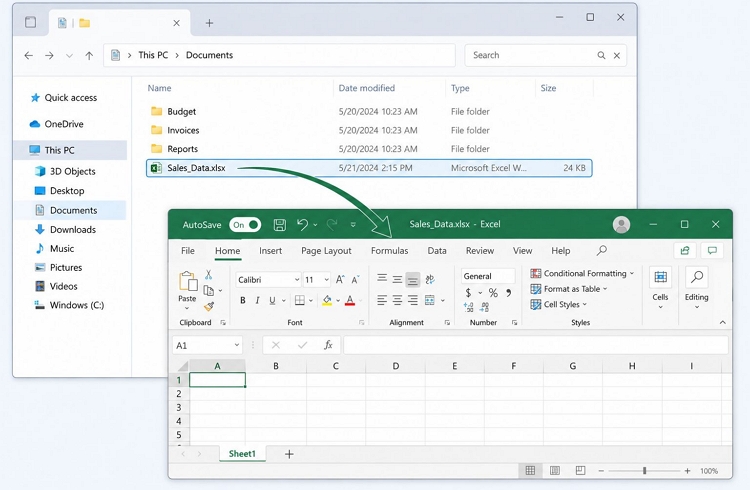This screenshot has height=490, width=750.
Task: Click the File Explorer Search box
Action: pyautogui.click(x=545, y=55)
